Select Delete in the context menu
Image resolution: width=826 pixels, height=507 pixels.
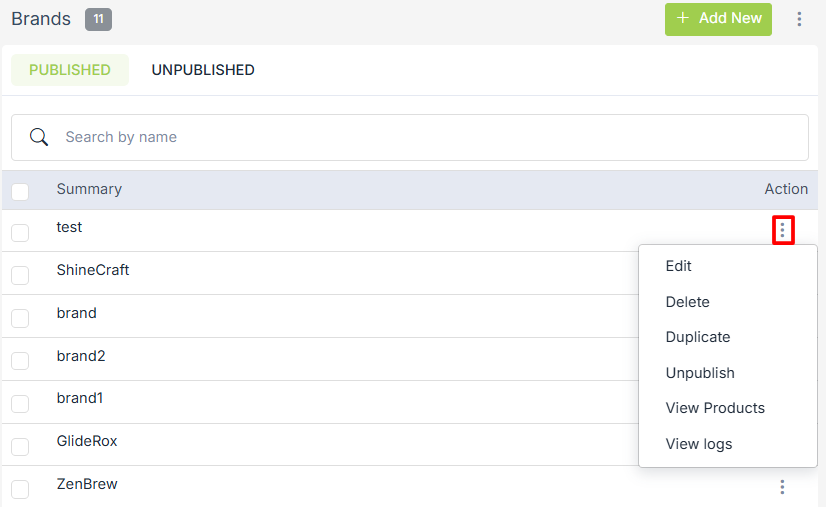pyautogui.click(x=687, y=302)
